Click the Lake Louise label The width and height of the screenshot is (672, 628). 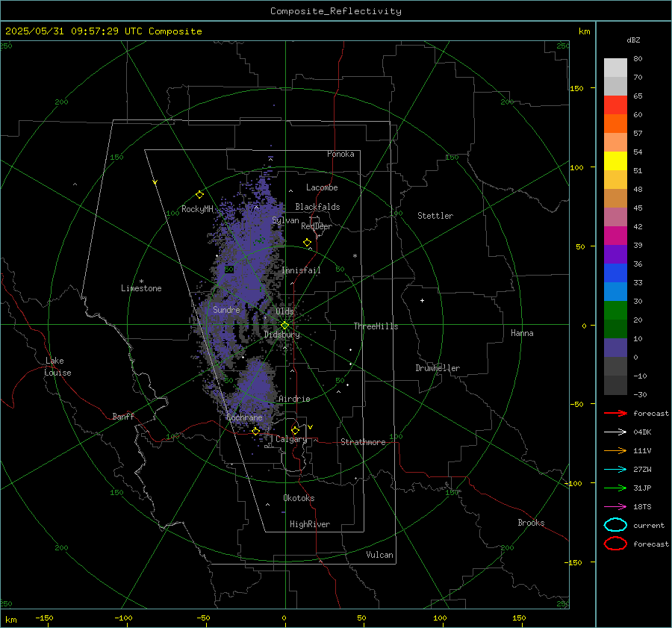(57, 367)
